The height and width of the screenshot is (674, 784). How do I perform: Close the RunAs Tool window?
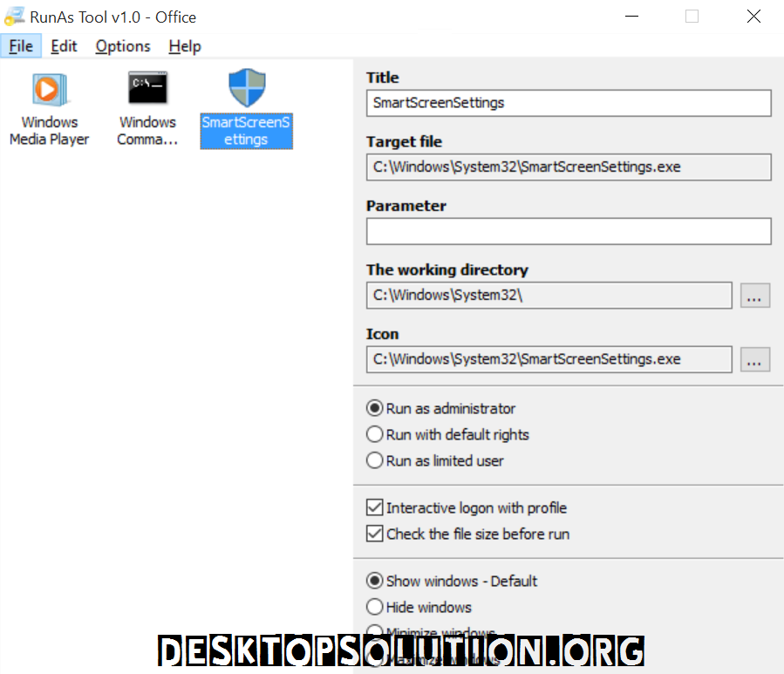(x=753, y=16)
